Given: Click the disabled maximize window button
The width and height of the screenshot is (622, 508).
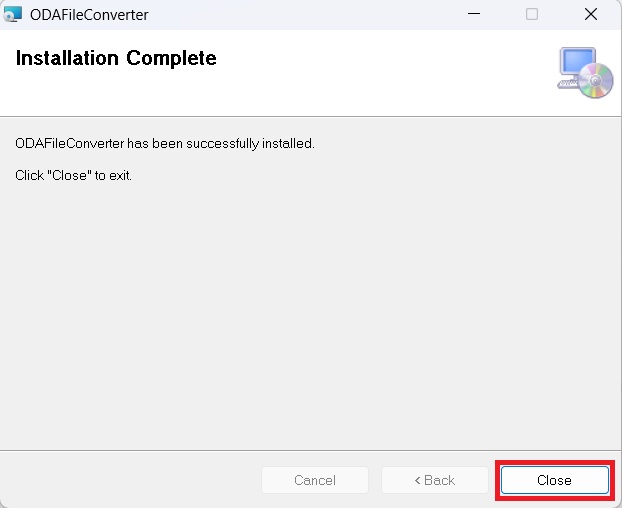Looking at the screenshot, I should point(532,14).
